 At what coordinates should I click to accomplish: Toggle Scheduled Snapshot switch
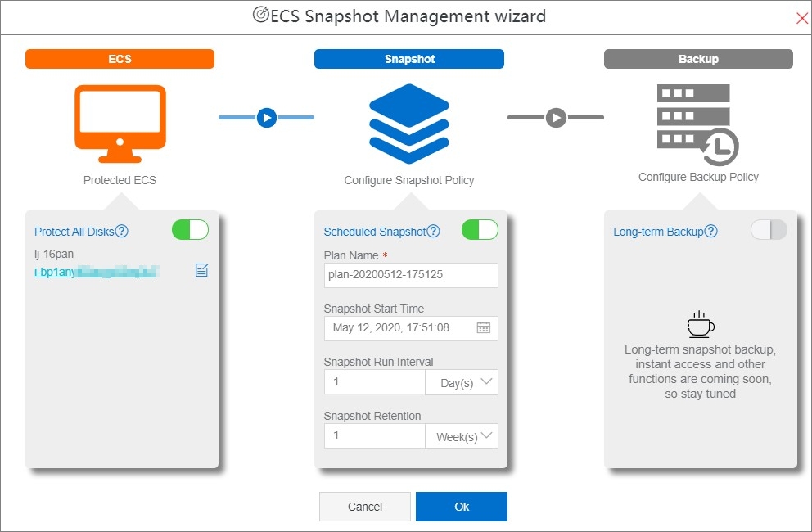tap(480, 229)
